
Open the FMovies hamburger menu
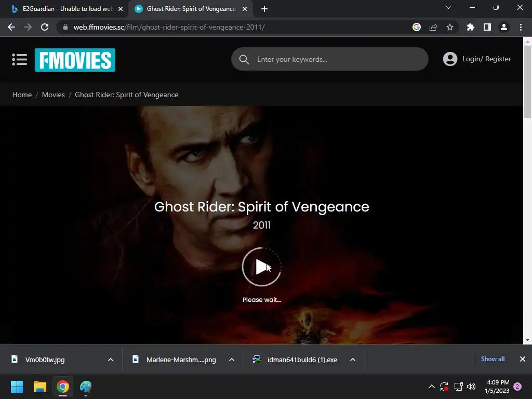pyautogui.click(x=19, y=59)
